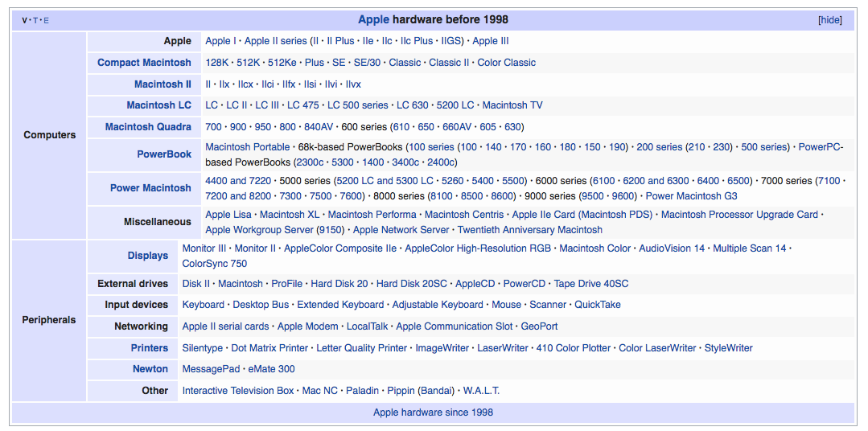Open the Tape Drive 40SC link

[591, 284]
